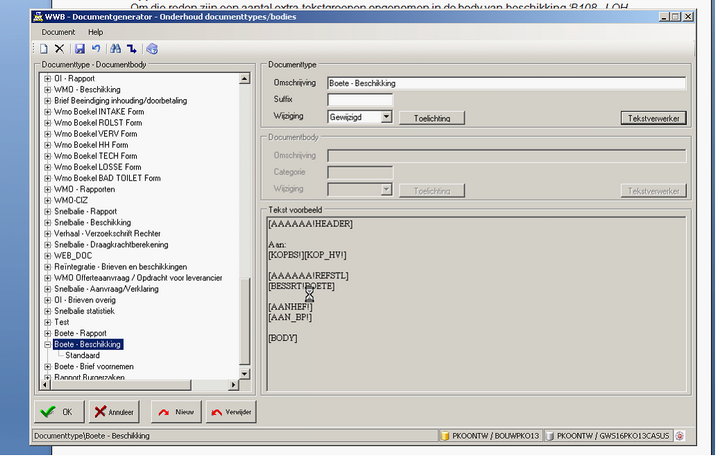Expand Boete - Brief voornemen node
This screenshot has width=716, height=456.
click(x=47, y=367)
